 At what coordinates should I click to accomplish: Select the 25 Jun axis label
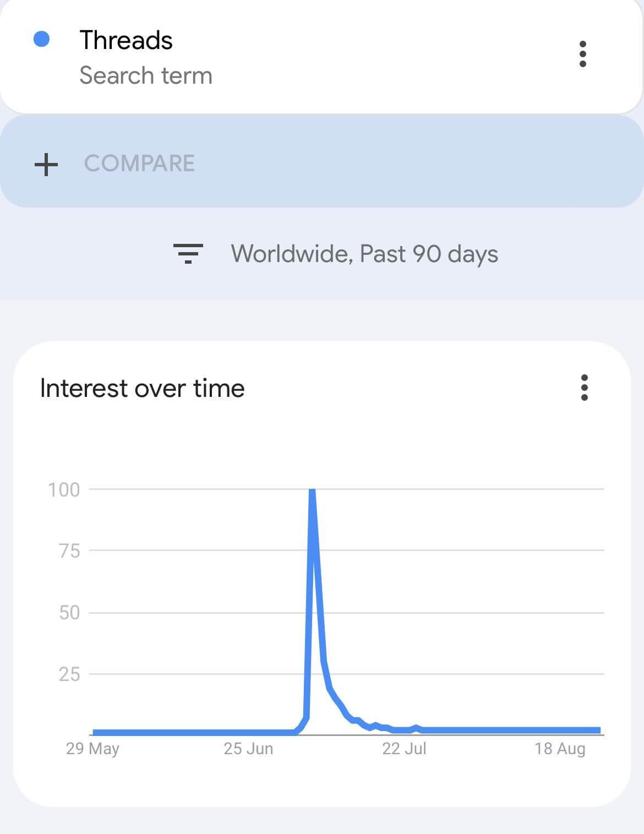(x=248, y=749)
